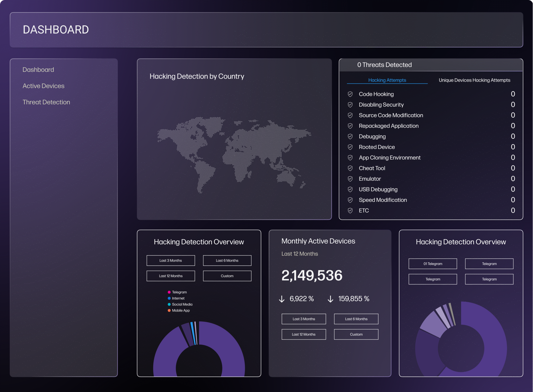Click the shield icon beside USB Debugging
This screenshot has height=392, width=533.
point(350,189)
